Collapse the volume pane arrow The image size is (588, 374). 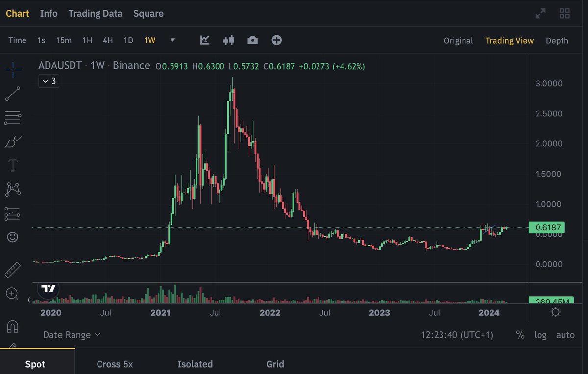tap(29, 300)
